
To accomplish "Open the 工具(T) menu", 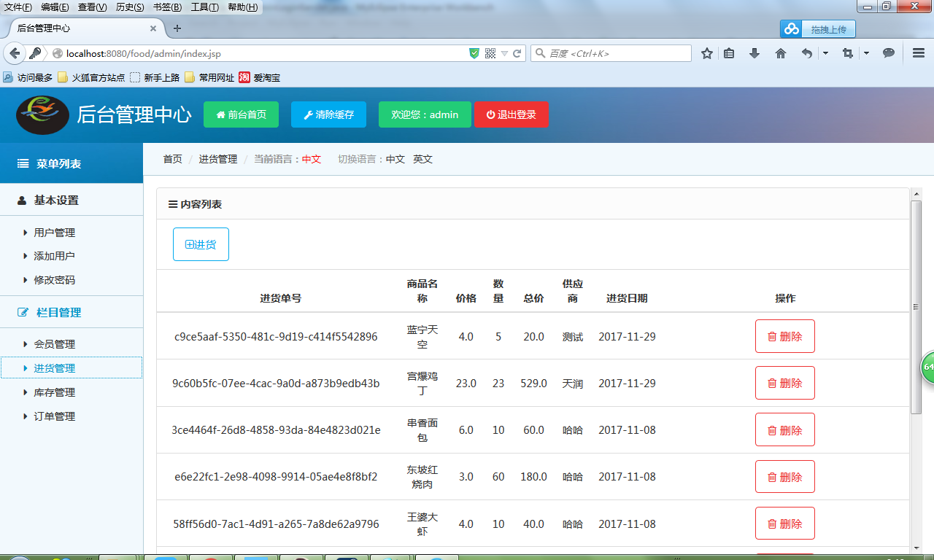I will pos(204,7).
